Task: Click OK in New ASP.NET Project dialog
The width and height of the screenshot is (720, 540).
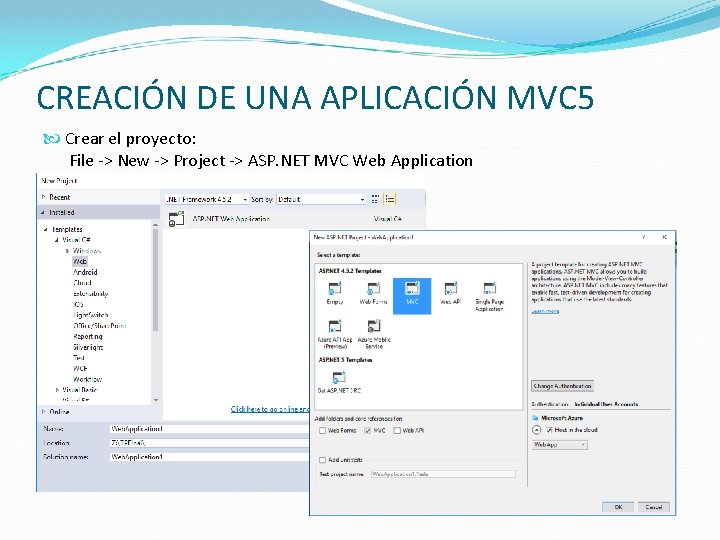Action: click(x=618, y=507)
